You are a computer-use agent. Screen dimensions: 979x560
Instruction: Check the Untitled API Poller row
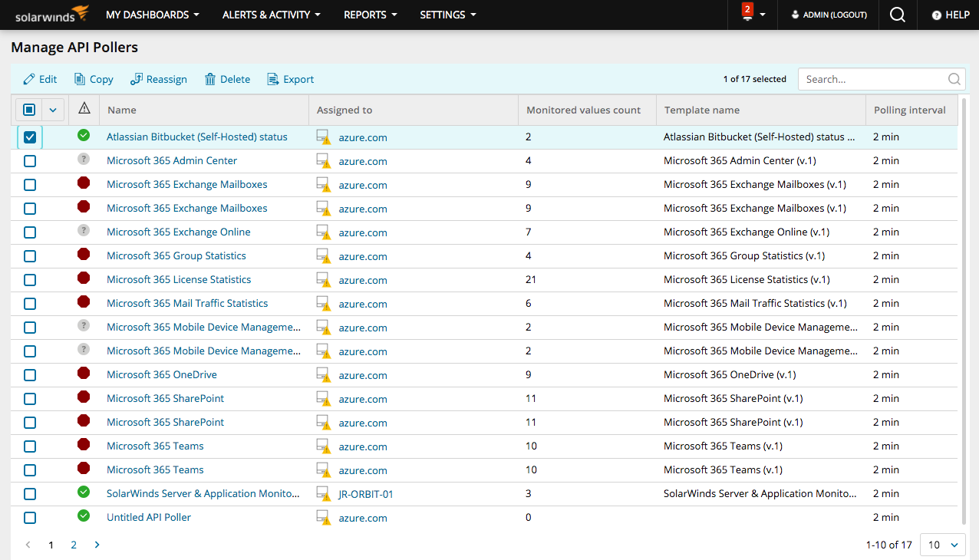coord(29,518)
